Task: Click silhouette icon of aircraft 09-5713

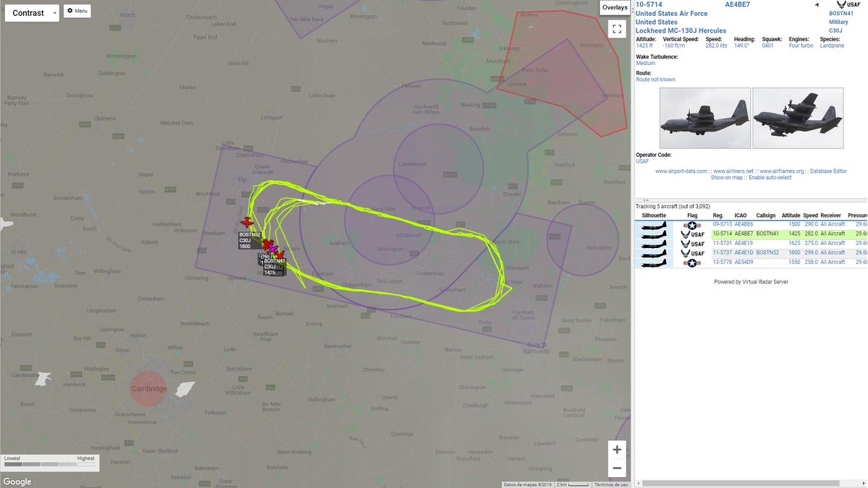Action: tap(654, 225)
